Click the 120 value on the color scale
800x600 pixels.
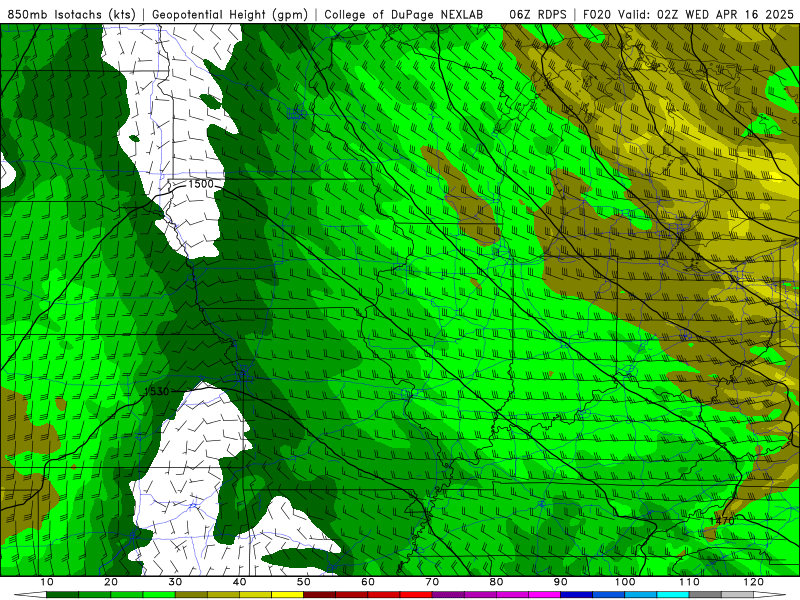pos(754,582)
